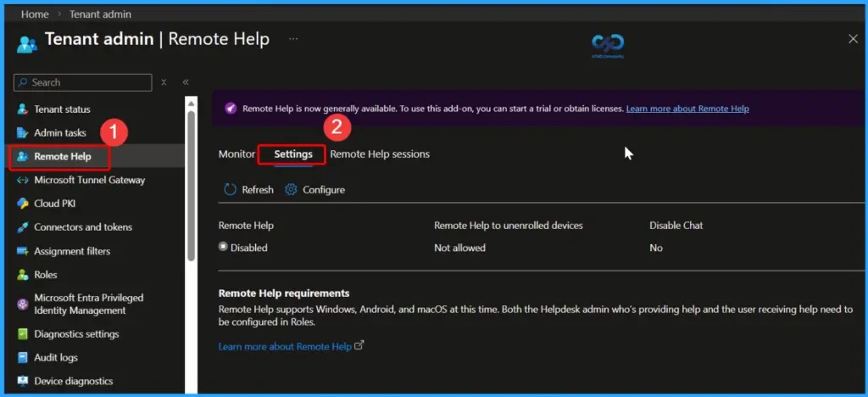This screenshot has height=397, width=868.
Task: Click the Configure button label
Action: [x=323, y=190]
